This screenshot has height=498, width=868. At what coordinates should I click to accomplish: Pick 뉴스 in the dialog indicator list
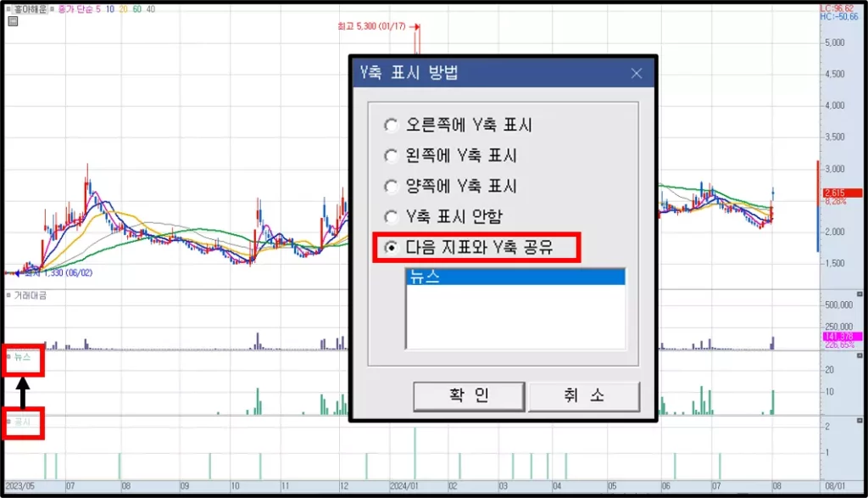point(516,277)
